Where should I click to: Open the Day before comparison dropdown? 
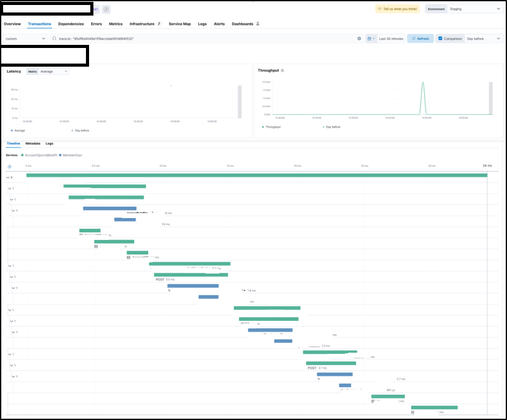[x=483, y=39]
